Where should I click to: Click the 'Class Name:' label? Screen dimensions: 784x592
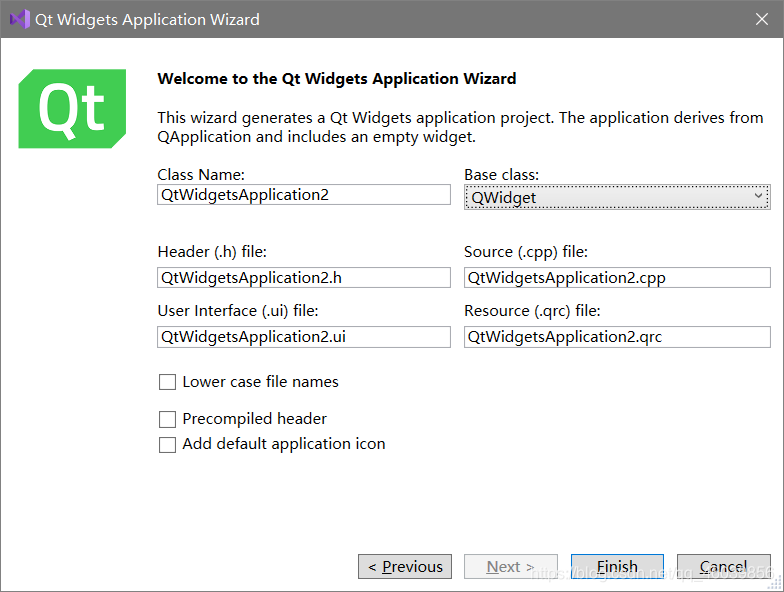tap(201, 175)
